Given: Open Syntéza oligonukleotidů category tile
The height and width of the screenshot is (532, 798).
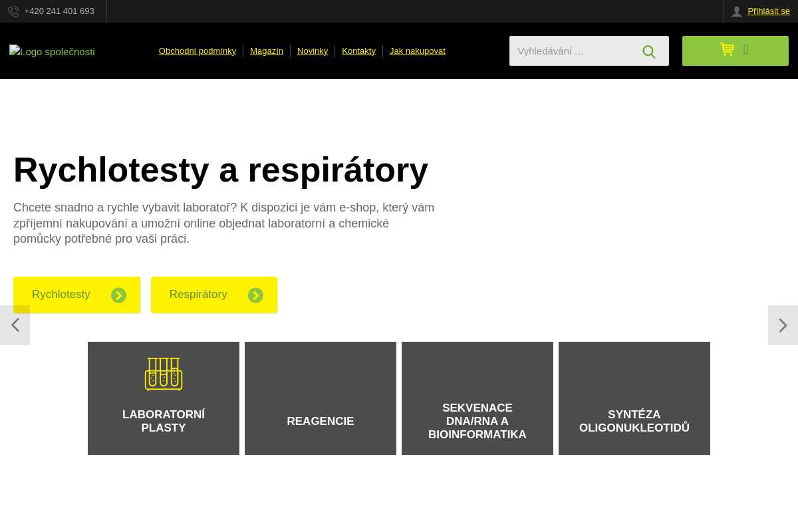Looking at the screenshot, I should (x=634, y=398).
